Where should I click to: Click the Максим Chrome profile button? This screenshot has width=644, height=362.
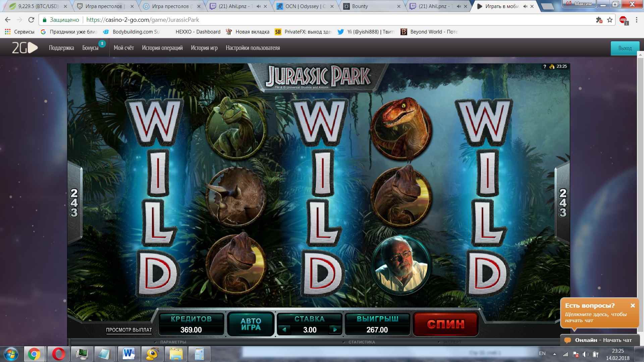coord(579,4)
